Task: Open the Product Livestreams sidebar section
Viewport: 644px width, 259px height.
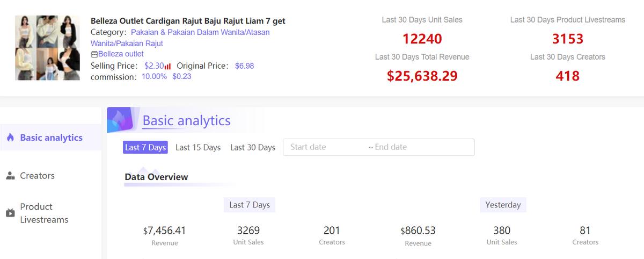Action: click(x=44, y=213)
